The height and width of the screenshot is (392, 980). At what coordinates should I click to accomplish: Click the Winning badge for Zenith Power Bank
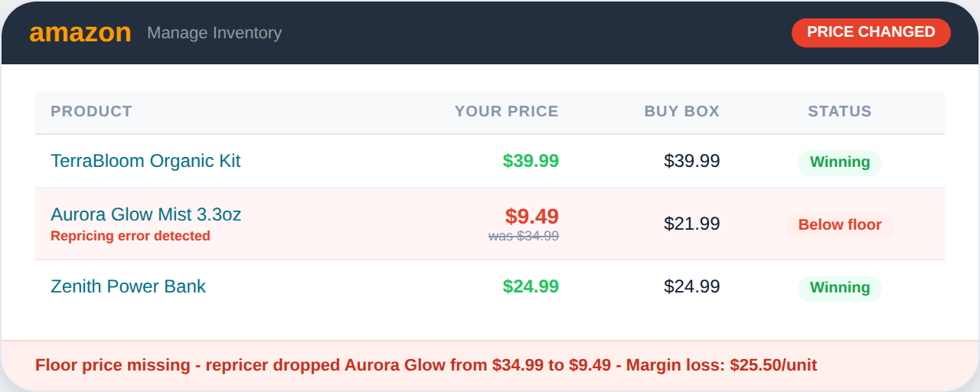coord(839,288)
